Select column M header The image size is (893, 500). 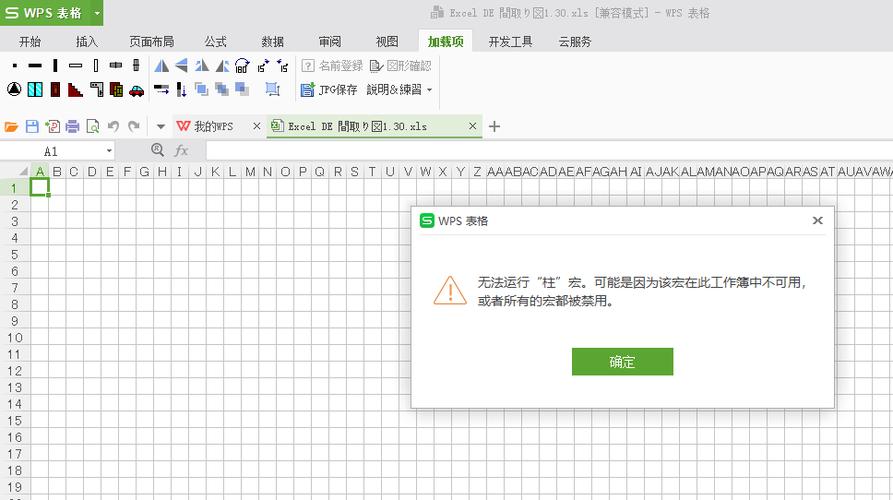(x=250, y=171)
